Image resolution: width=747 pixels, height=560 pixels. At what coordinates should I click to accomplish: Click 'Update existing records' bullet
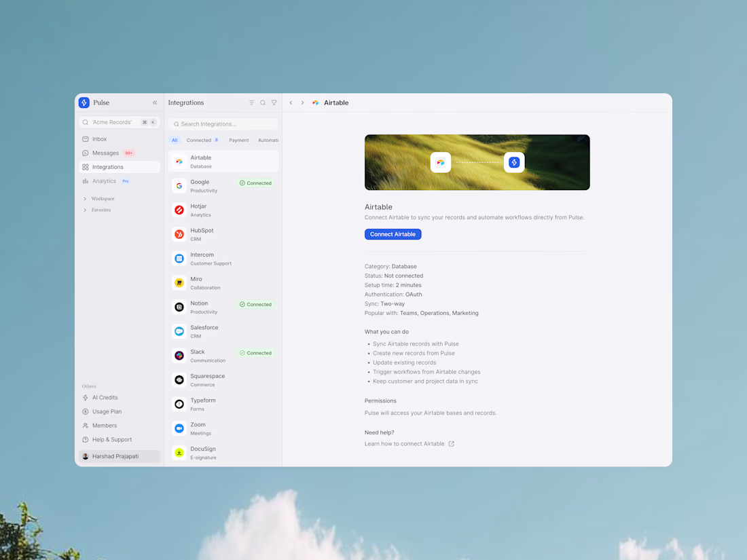[405, 363]
